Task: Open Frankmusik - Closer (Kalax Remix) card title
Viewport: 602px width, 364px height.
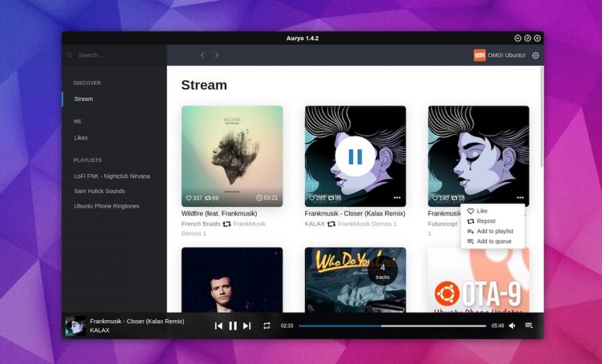Action: [355, 213]
